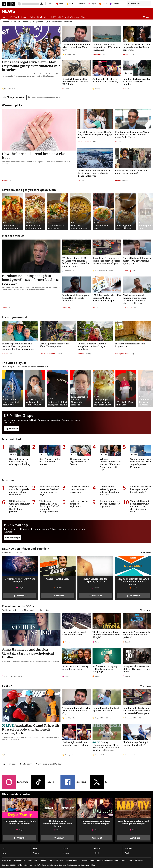Expand the Elsewhere on the BBC heading

pyautogui.click(x=18, y=606)
